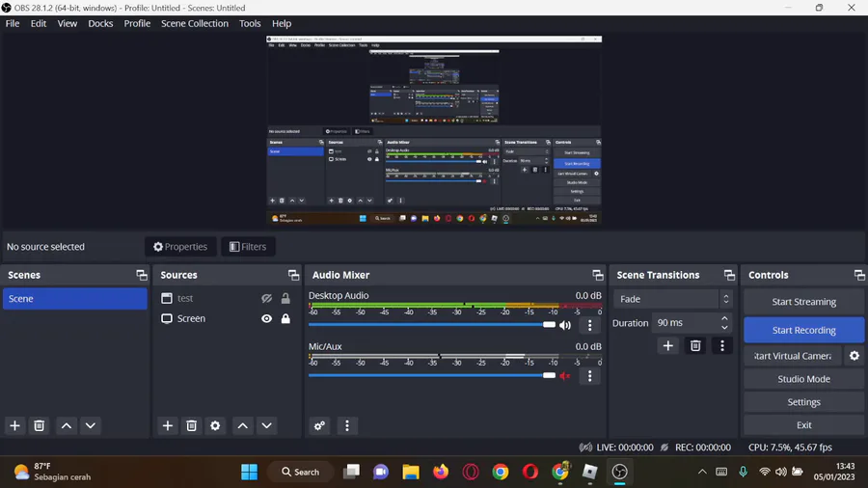Open transition properties three dots menu

pos(721,346)
